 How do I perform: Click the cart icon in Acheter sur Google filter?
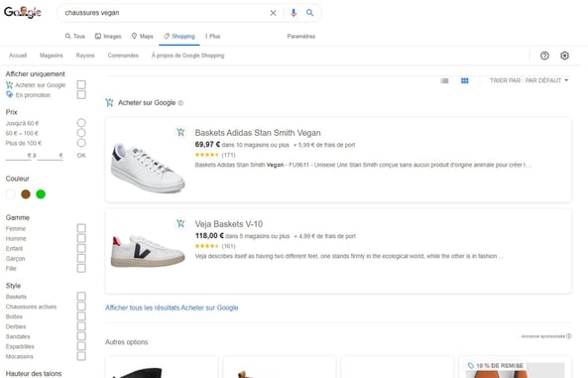point(9,85)
